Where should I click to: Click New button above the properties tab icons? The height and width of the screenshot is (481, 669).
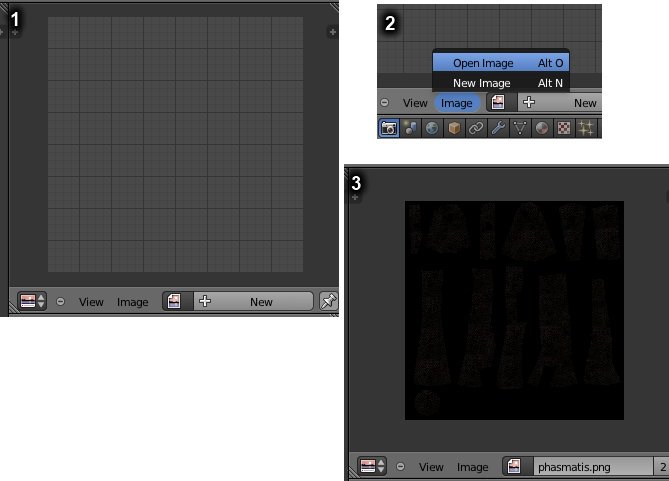pos(559,102)
